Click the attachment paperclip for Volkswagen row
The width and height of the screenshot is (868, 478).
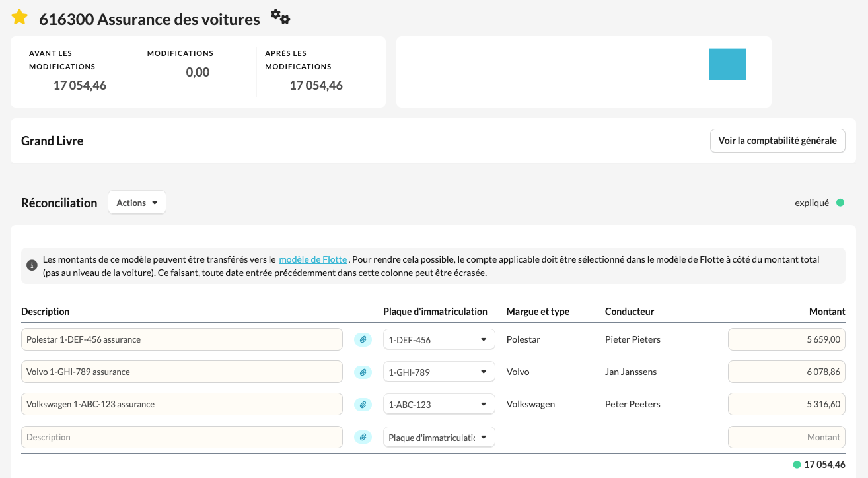click(x=363, y=404)
